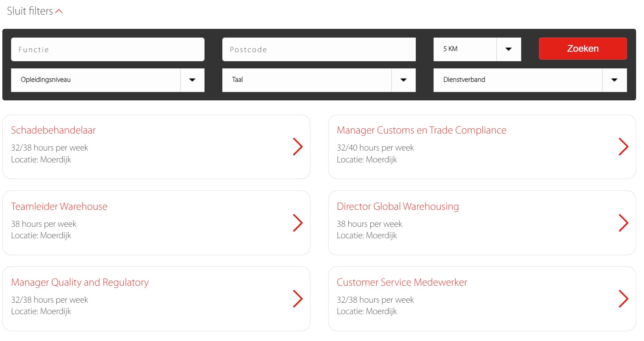Click arrow on Customer Service Medewerker card

click(623, 299)
